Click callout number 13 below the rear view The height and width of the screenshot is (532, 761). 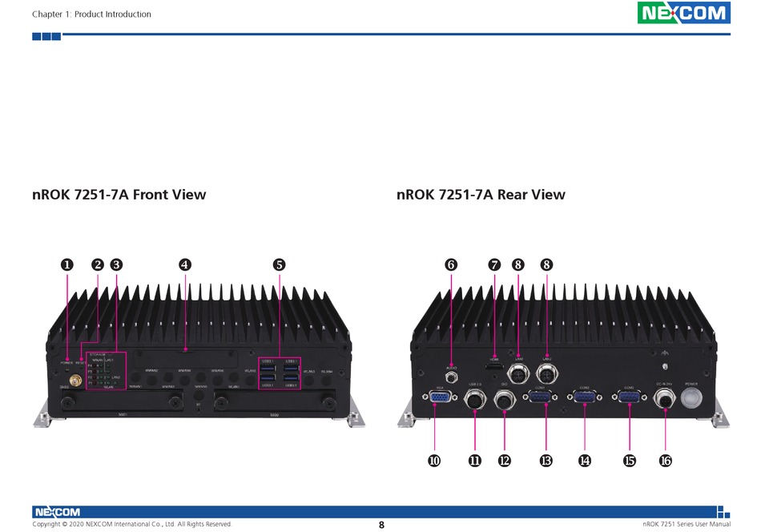pyautogui.click(x=546, y=461)
